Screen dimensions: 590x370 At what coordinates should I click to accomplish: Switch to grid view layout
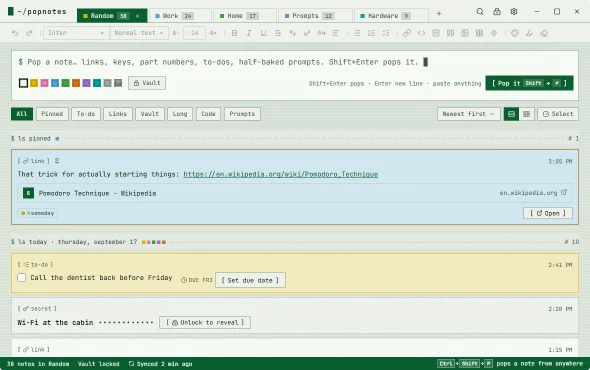526,114
